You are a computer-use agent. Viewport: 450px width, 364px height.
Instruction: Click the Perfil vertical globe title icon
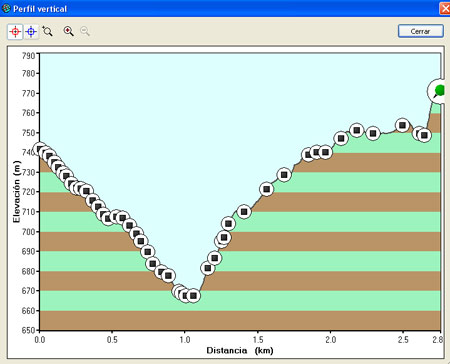pyautogui.click(x=6, y=8)
